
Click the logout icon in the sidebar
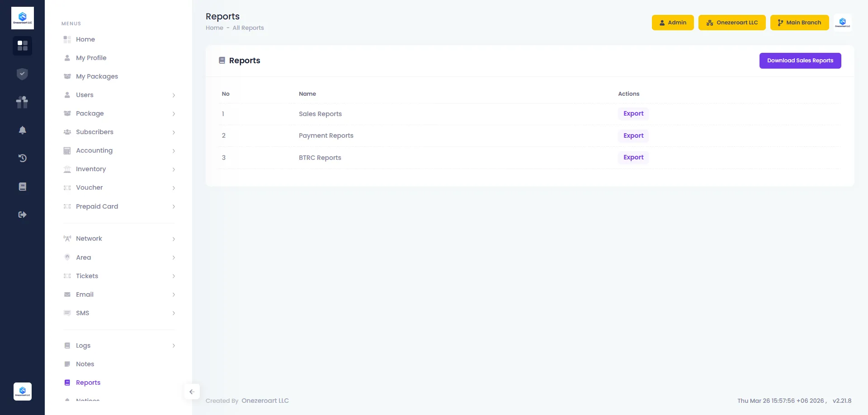pyautogui.click(x=22, y=214)
